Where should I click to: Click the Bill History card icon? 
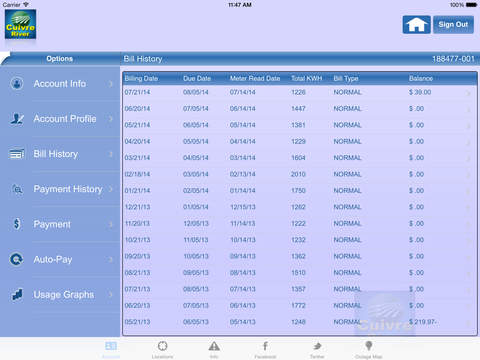coord(17,154)
